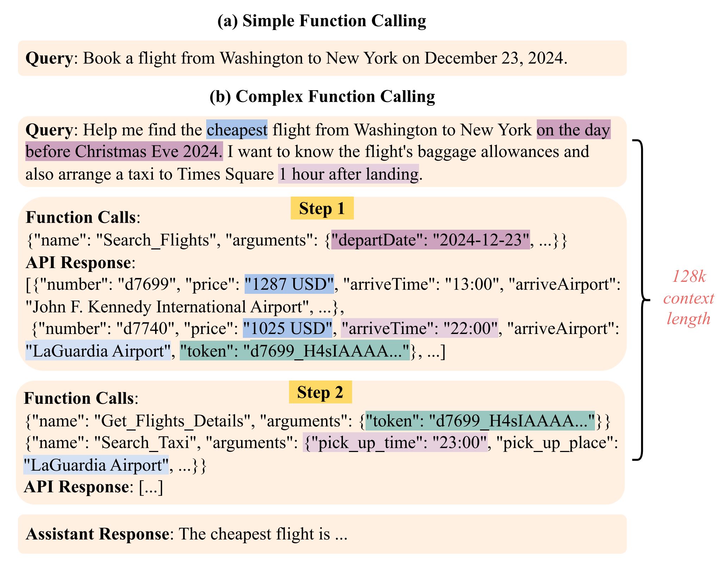Viewport: 725px width, 588px height.
Task: Click the Assistant Response box
Action: click(322, 534)
